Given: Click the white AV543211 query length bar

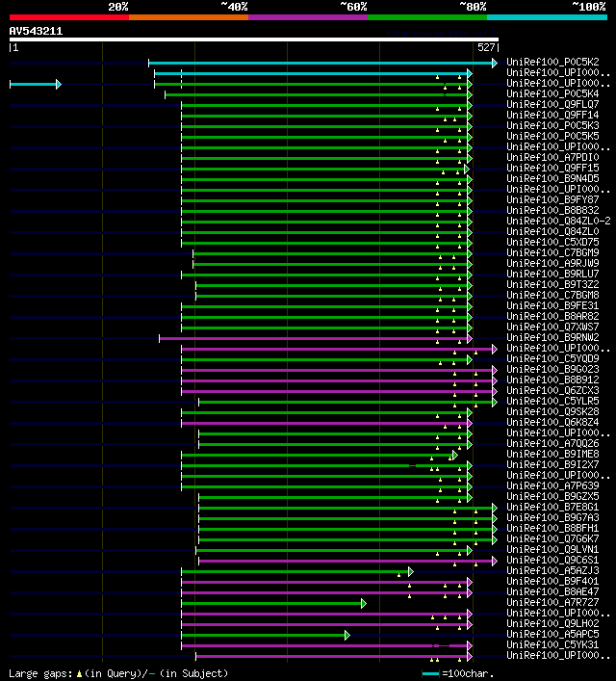Looking at the screenshot, I should coord(254,39).
